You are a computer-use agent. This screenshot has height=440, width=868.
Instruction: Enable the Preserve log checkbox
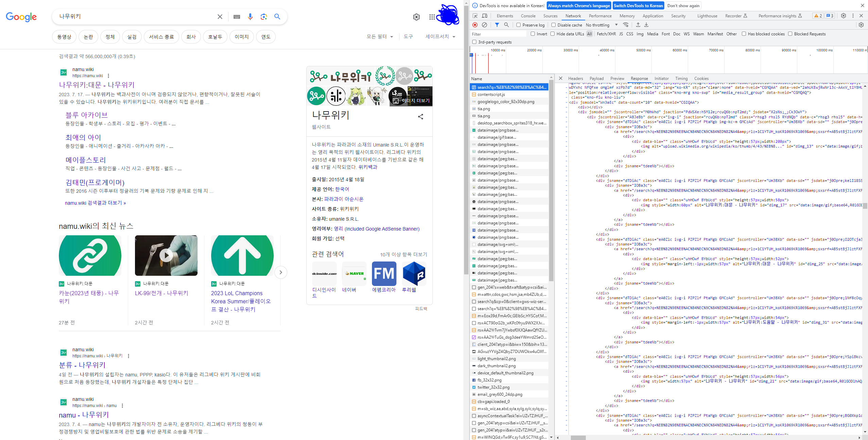point(518,25)
